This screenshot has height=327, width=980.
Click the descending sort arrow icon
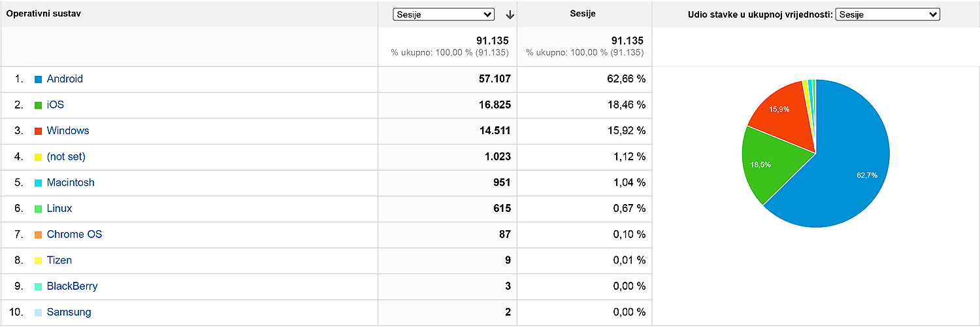[x=510, y=14]
